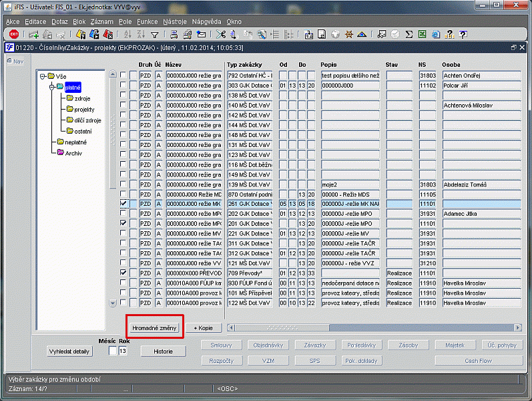Click the vertical scrollbar thumb of record list
The image size is (532, 401).
pos(113,132)
